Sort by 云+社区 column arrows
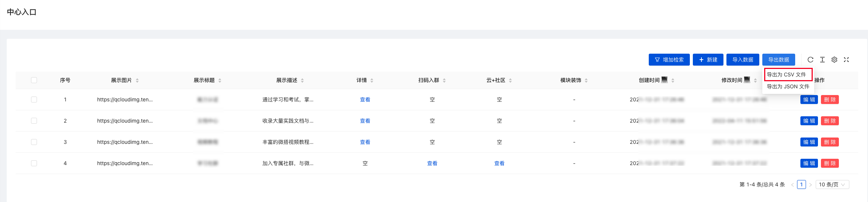Image resolution: width=868 pixels, height=202 pixels. pos(510,81)
